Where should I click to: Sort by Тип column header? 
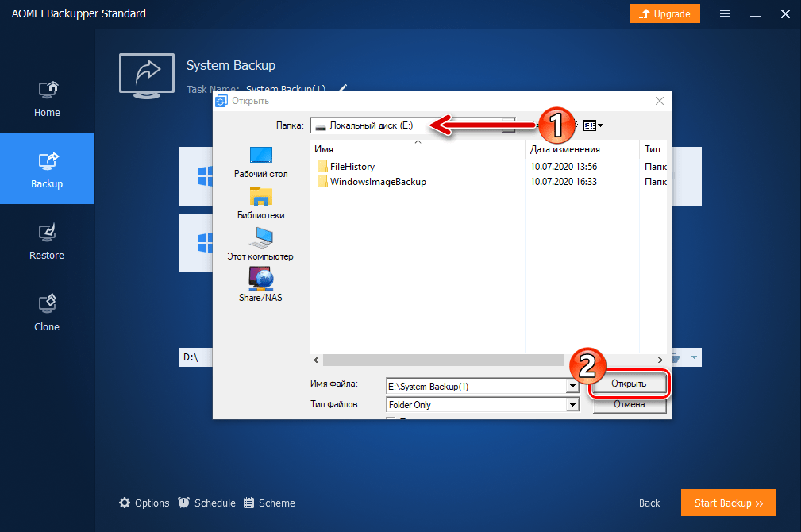(x=653, y=148)
